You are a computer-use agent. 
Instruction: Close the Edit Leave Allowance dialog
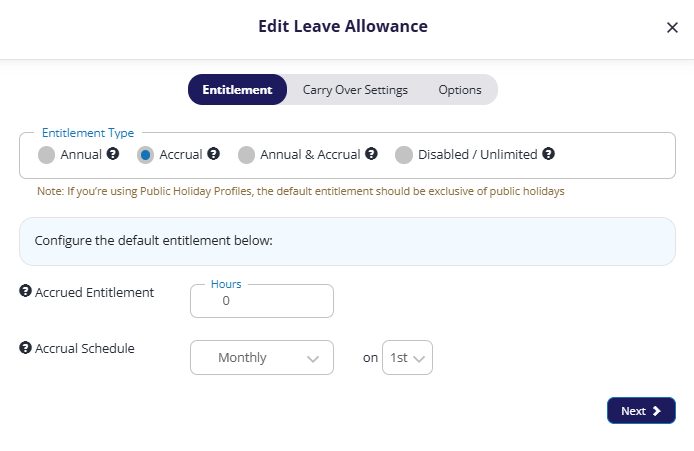click(672, 27)
